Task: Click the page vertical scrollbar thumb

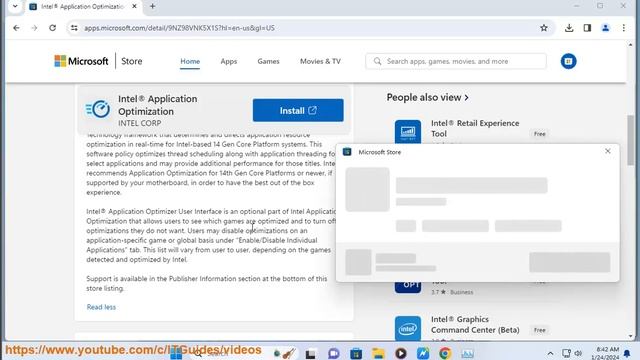Action: coord(631,140)
